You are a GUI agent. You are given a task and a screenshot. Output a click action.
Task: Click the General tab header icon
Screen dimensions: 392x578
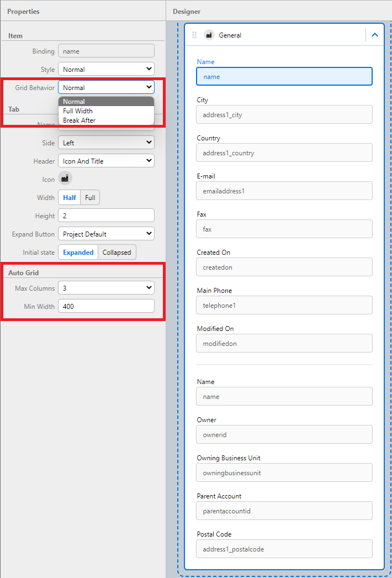tap(209, 35)
